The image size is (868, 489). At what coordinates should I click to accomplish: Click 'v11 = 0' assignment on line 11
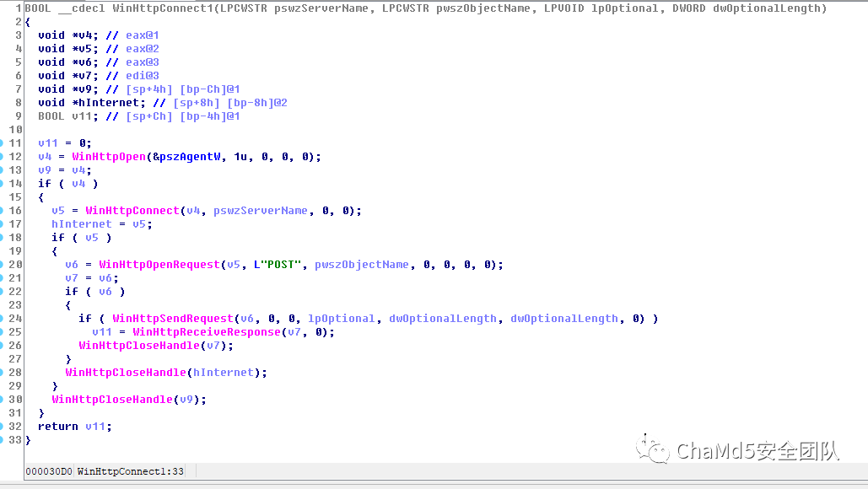click(x=65, y=143)
